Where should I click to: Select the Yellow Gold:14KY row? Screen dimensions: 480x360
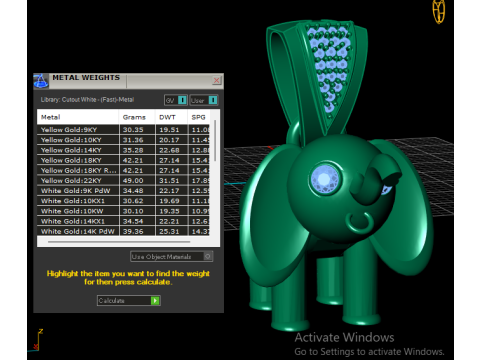click(123, 150)
